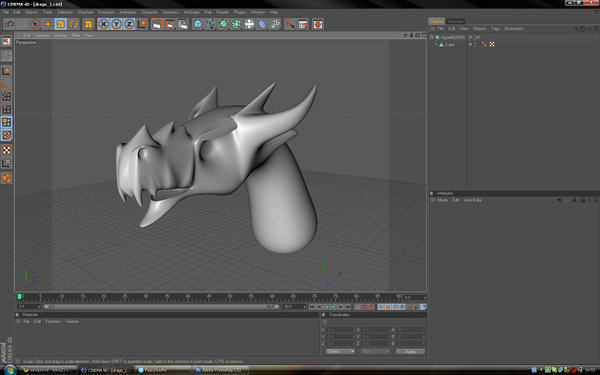Open the deformer capsule icon
The width and height of the screenshot is (600, 375).
tap(262, 24)
